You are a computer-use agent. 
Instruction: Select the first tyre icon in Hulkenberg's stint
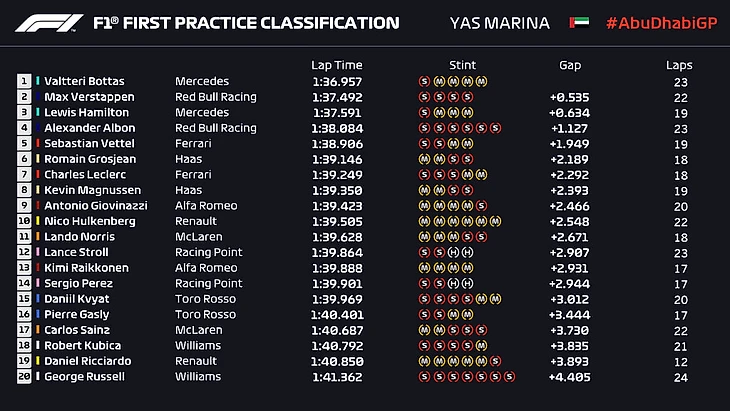pyautogui.click(x=424, y=221)
